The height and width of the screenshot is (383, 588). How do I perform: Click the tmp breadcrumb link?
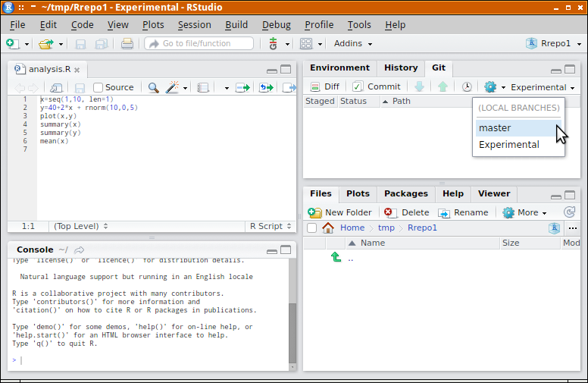coord(386,228)
